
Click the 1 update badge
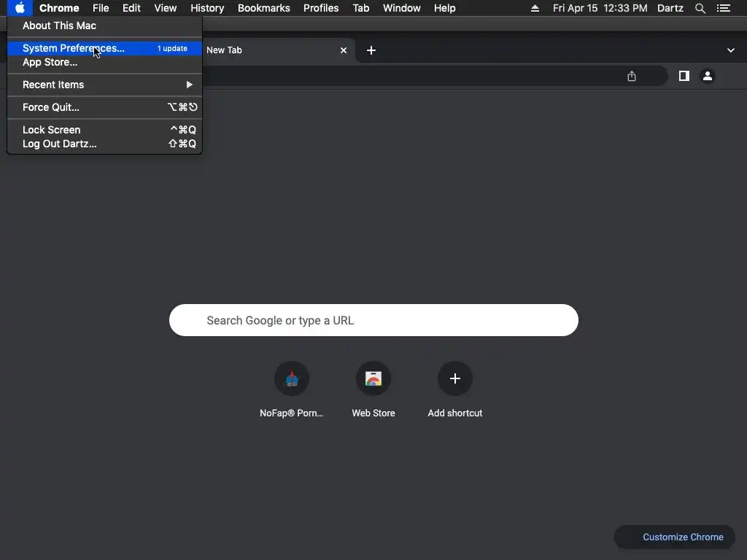(172, 49)
